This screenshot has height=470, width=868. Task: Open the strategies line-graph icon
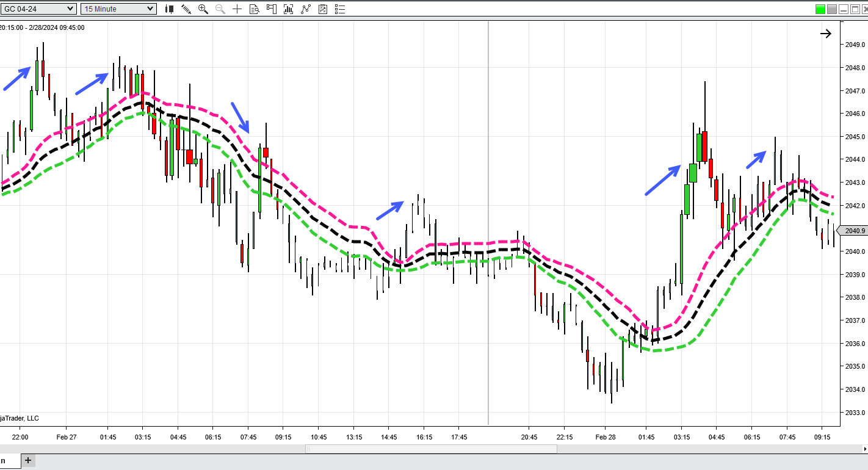306,9
